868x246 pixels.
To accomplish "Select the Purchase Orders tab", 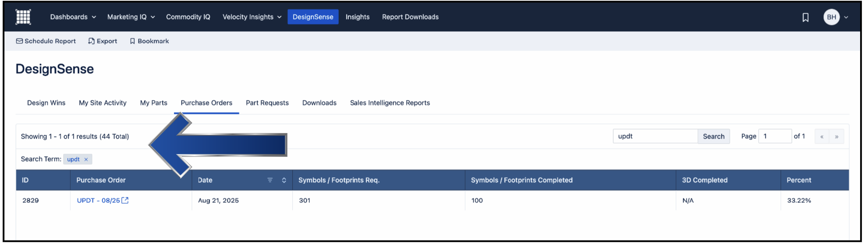I will [207, 103].
